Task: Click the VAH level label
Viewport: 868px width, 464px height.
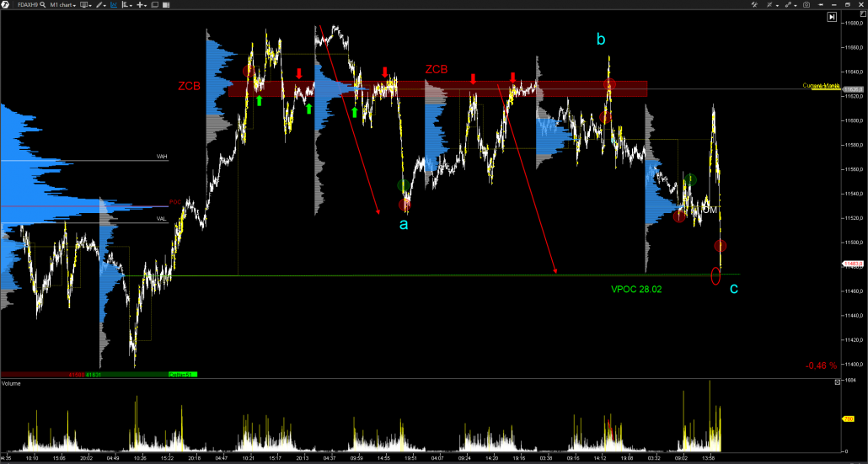Action: [162, 157]
